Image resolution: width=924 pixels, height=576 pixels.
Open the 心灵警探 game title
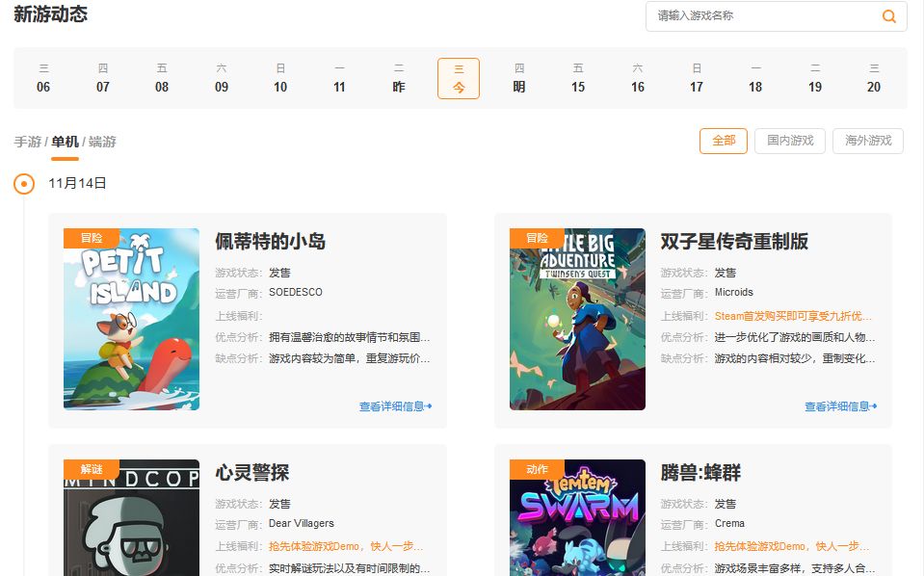(x=252, y=473)
